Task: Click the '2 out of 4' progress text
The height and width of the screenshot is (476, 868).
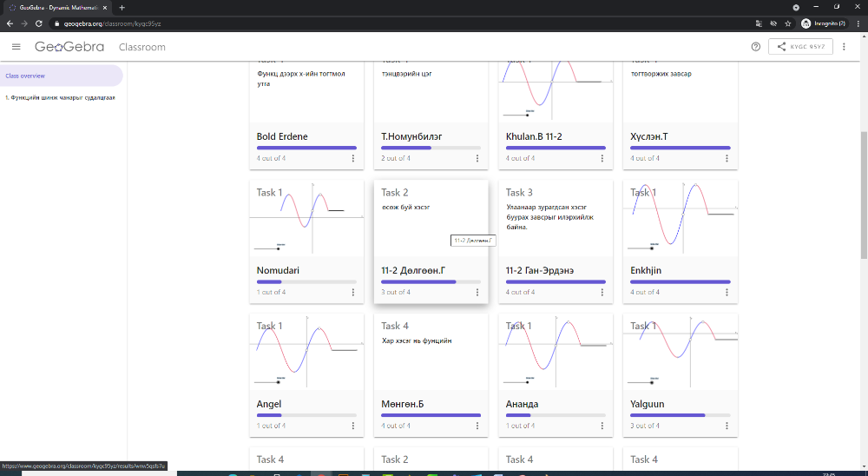Action: pyautogui.click(x=396, y=158)
